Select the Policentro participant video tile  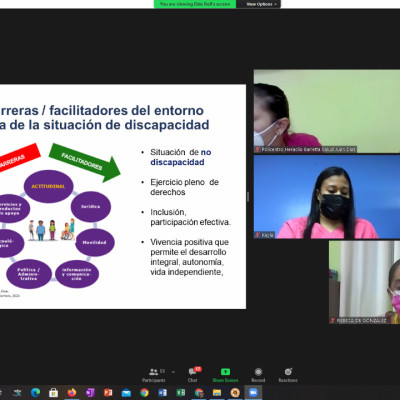(x=327, y=111)
